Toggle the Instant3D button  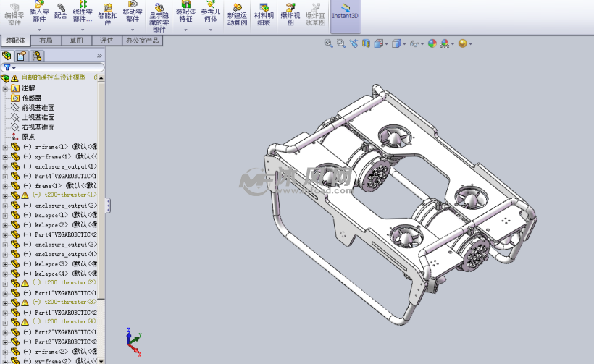click(346, 14)
